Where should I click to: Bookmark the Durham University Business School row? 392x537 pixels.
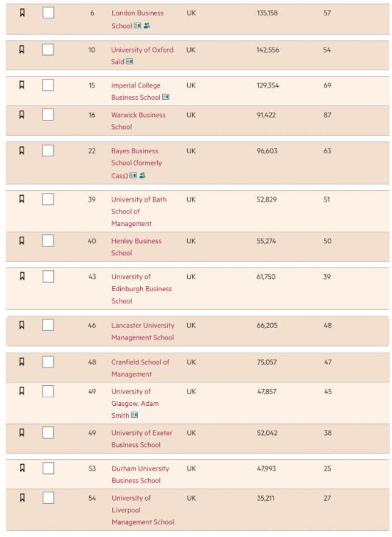(x=22, y=468)
